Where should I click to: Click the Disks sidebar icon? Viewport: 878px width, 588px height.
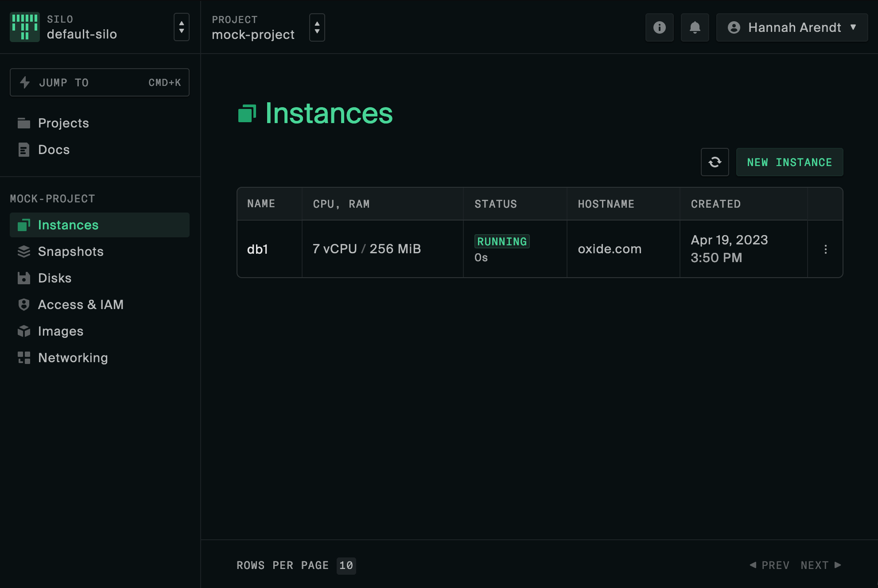pos(23,278)
